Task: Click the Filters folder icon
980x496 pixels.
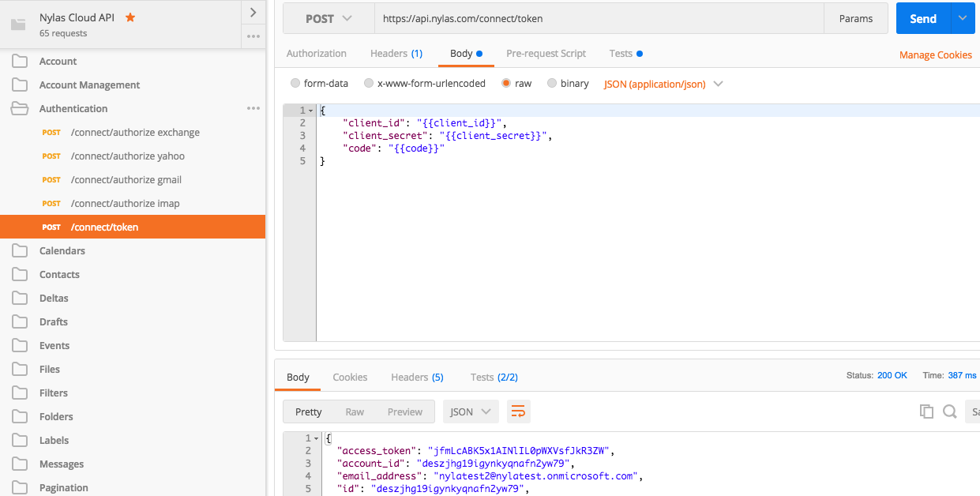Action: (20, 393)
